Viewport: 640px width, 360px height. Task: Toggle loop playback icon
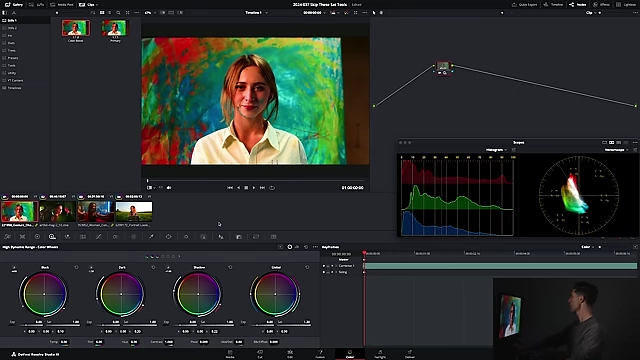(x=272, y=188)
